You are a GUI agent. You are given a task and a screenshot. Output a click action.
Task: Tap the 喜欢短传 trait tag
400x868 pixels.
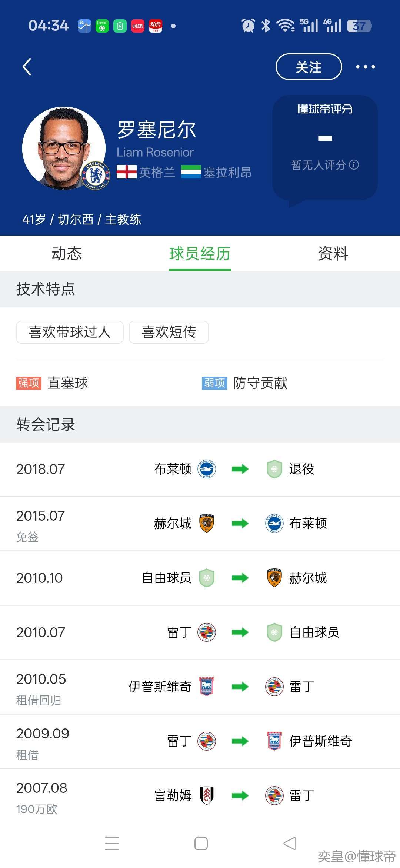[x=169, y=332]
